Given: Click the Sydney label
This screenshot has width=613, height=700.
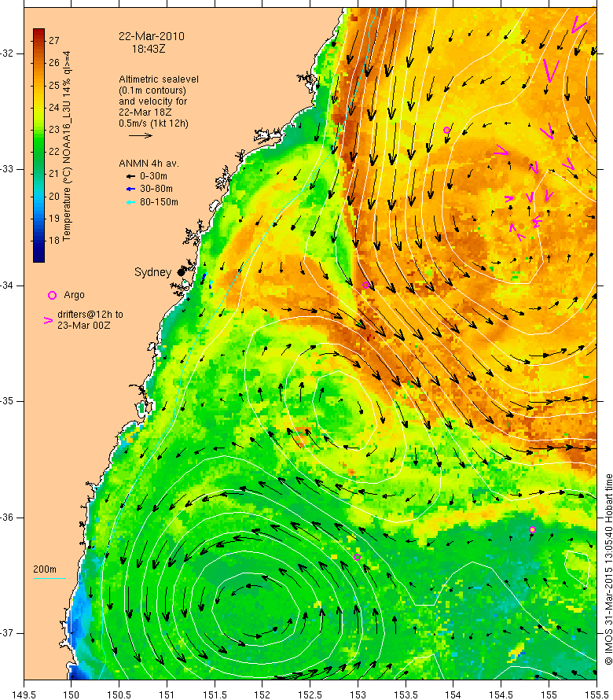Looking at the screenshot, I should click(152, 272).
